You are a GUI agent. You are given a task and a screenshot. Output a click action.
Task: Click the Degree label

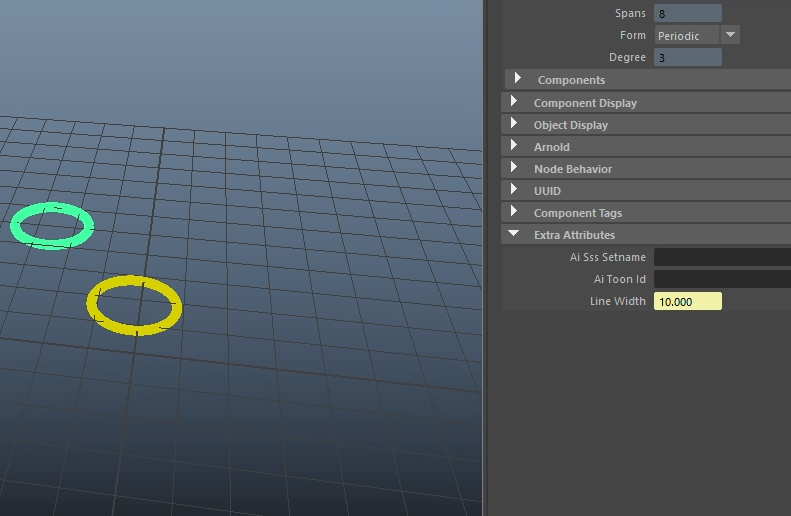627,57
